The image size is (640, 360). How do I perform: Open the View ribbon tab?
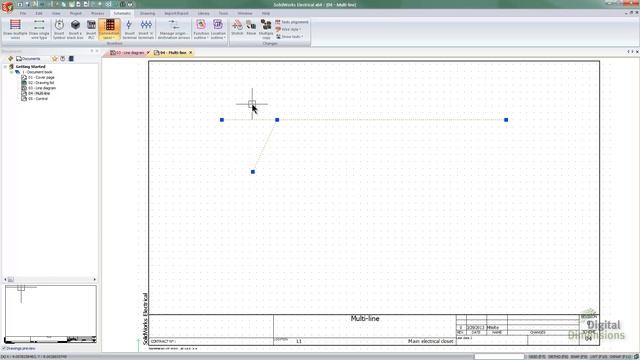56,13
